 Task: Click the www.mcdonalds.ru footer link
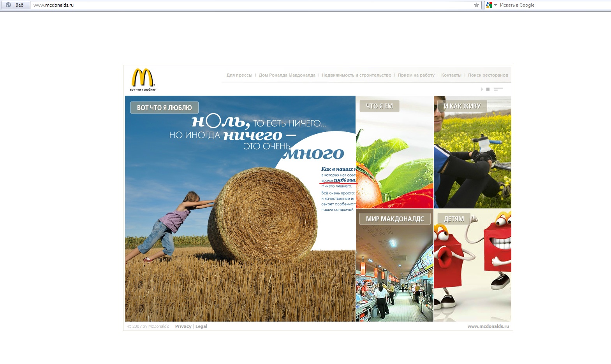[488, 326]
